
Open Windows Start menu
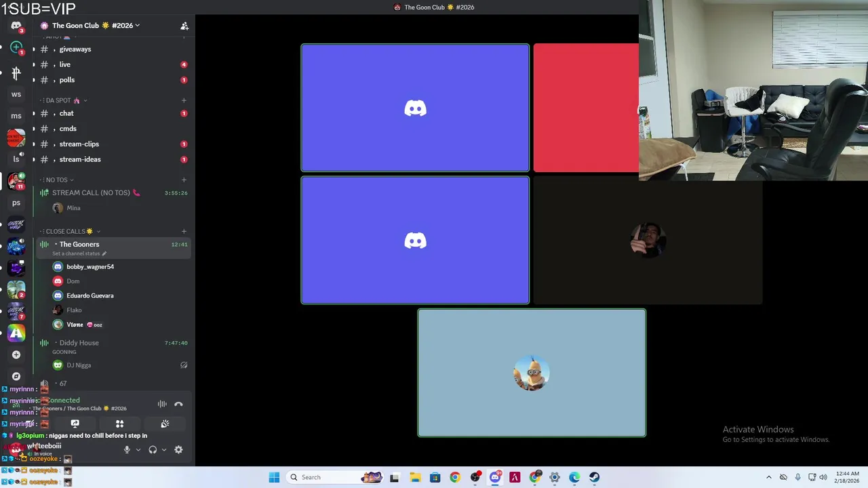pyautogui.click(x=274, y=477)
